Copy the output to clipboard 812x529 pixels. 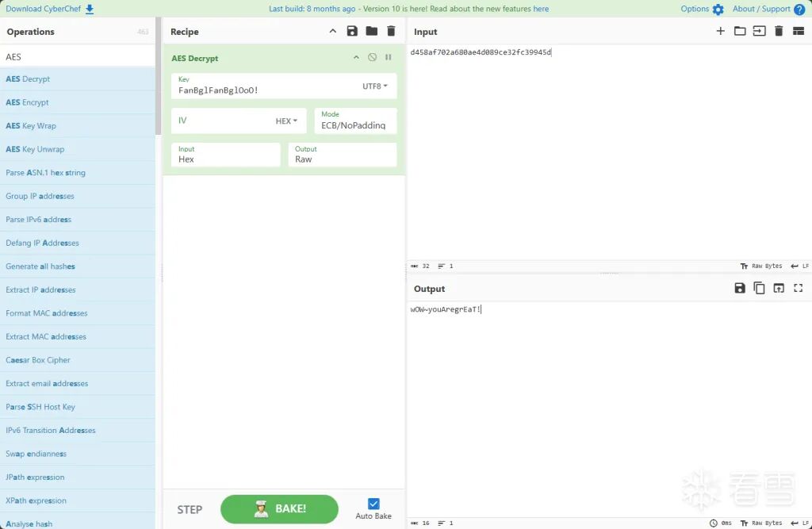coord(759,288)
